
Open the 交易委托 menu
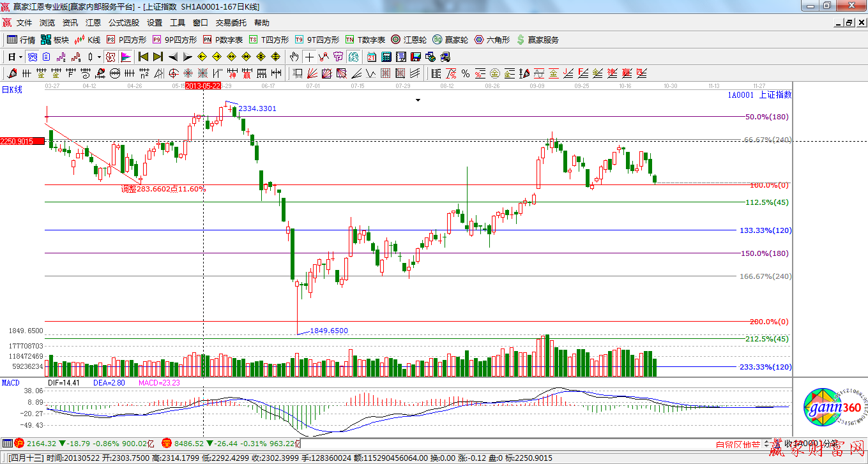click(231, 22)
